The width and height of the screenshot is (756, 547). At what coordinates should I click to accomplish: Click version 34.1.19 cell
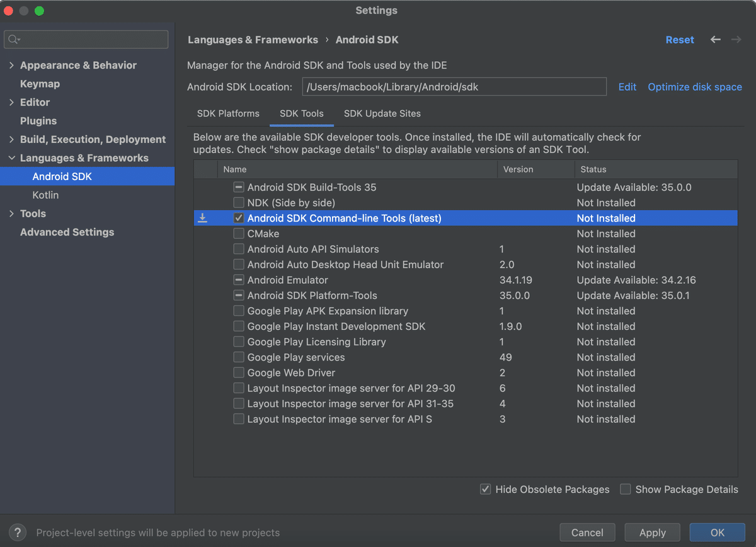[516, 280]
